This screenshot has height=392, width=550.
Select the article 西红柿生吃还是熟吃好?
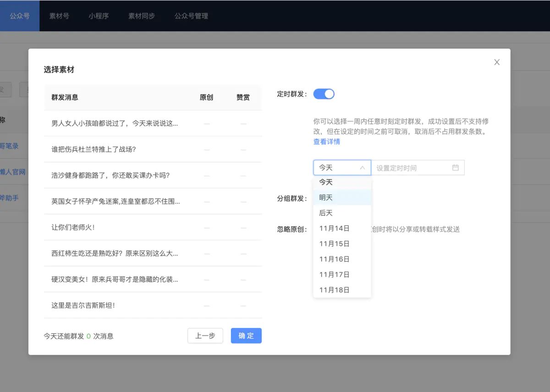pyautogui.click(x=153, y=253)
